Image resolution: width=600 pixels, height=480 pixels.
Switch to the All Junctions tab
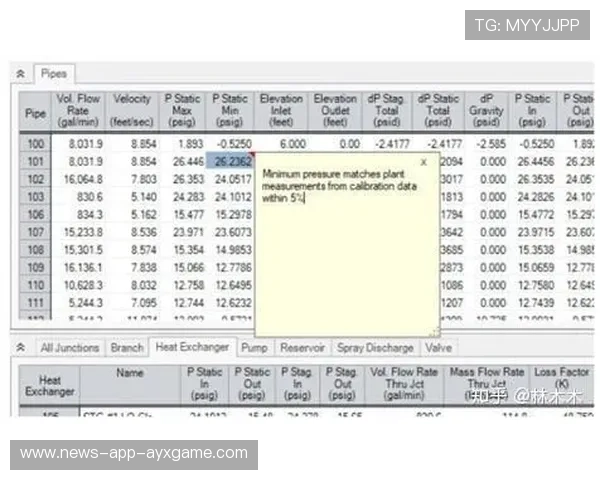point(69,348)
